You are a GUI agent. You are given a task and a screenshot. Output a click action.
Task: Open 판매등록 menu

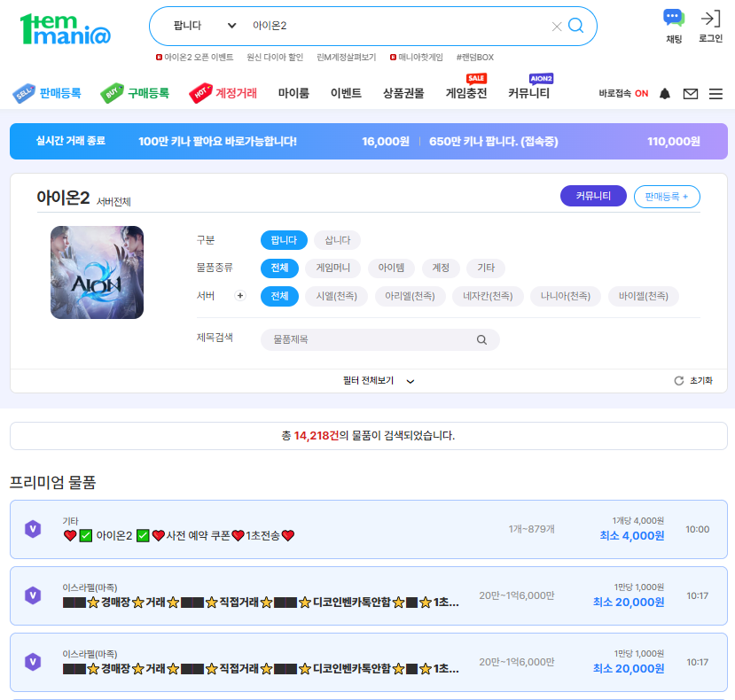coord(60,93)
